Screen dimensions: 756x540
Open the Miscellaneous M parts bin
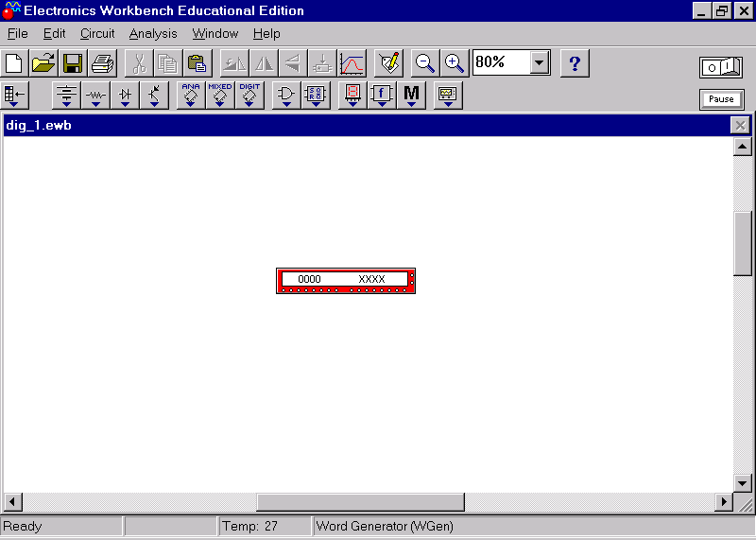pyautogui.click(x=411, y=96)
